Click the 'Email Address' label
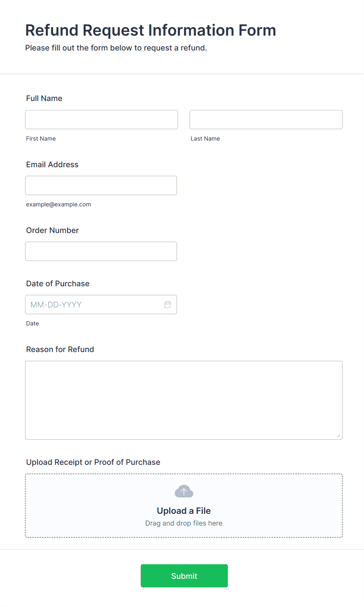 coord(52,164)
